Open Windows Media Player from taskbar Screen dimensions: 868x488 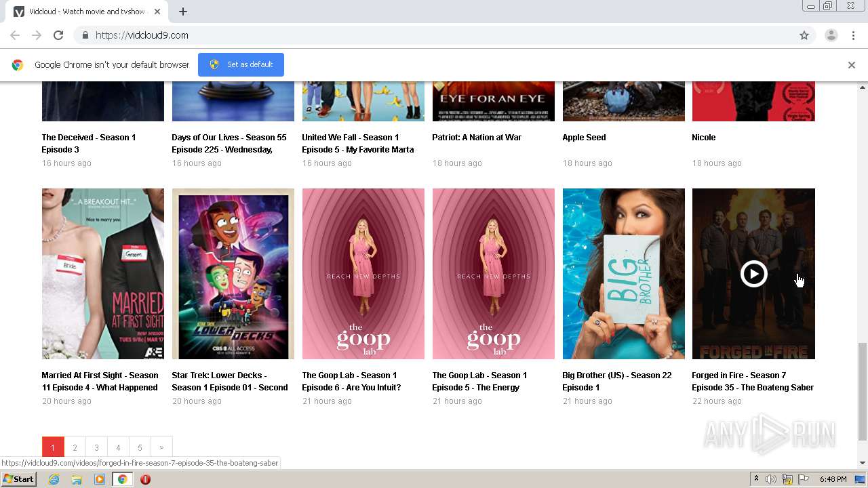click(x=100, y=479)
